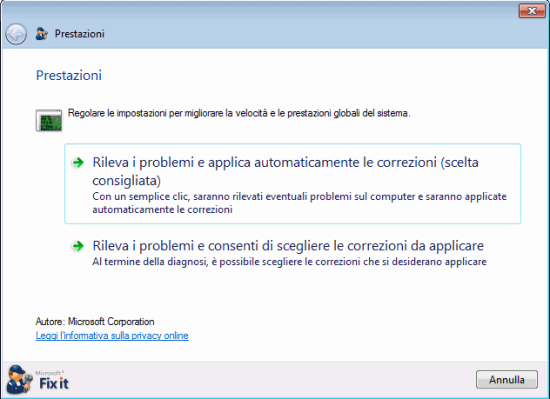This screenshot has width=550, height=399.
Task: Click the 'Regolare le impostazioni' description text
Action: click(x=239, y=113)
